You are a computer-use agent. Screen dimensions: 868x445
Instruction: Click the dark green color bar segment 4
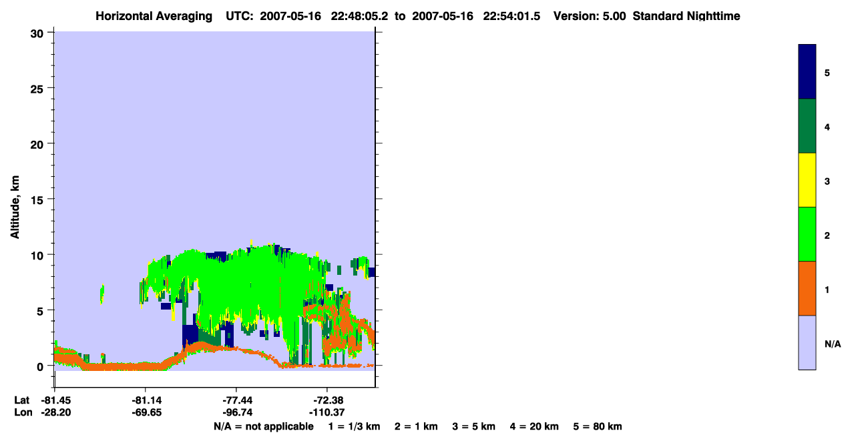click(x=807, y=126)
